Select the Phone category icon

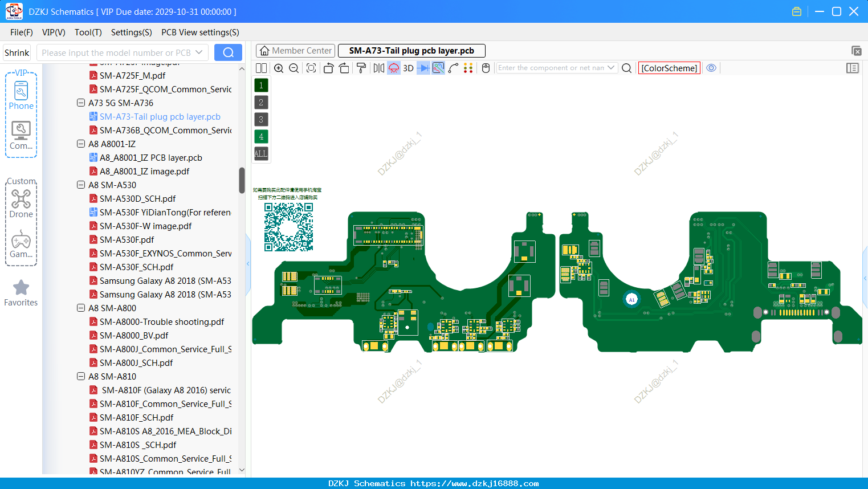21,95
